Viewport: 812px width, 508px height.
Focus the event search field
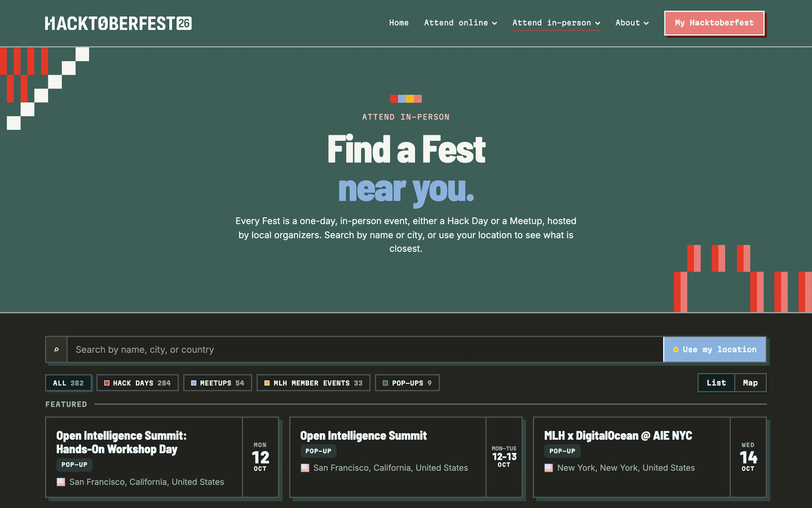pyautogui.click(x=365, y=349)
